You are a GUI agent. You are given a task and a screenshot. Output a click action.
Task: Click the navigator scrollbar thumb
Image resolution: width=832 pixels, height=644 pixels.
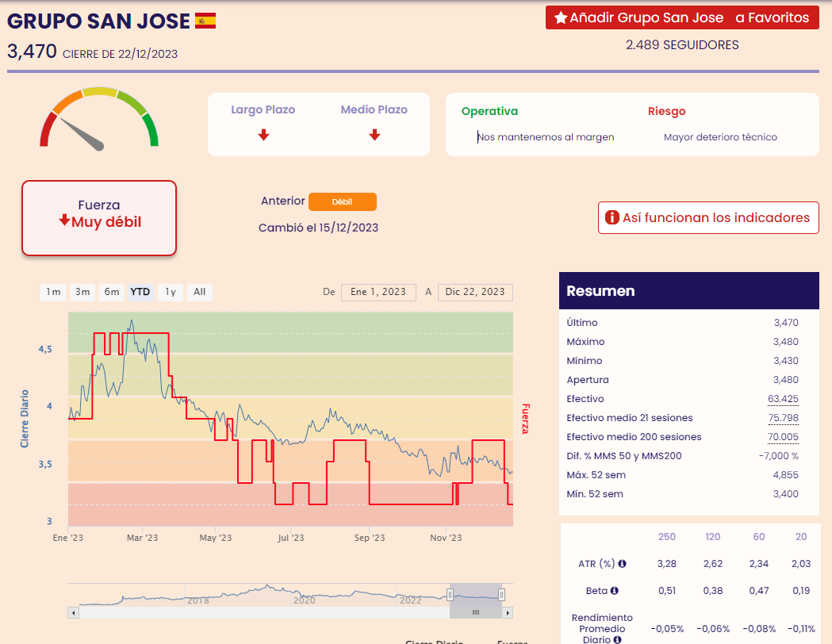pos(476,613)
